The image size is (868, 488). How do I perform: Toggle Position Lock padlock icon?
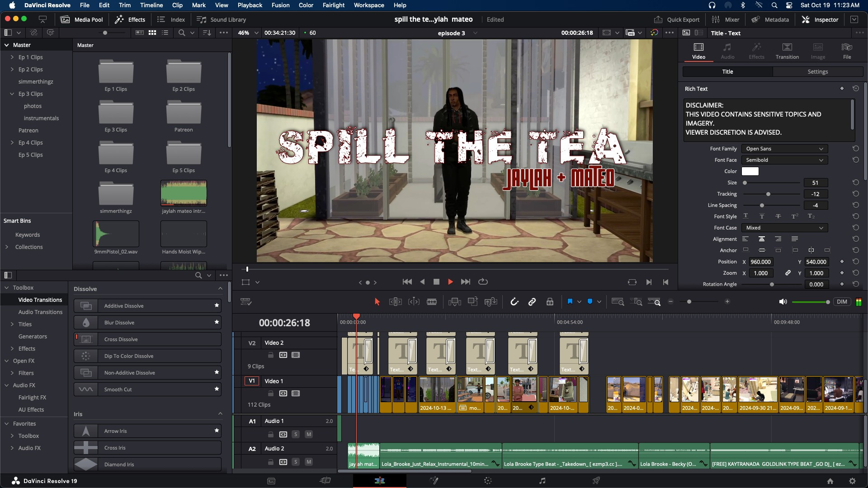(550, 302)
